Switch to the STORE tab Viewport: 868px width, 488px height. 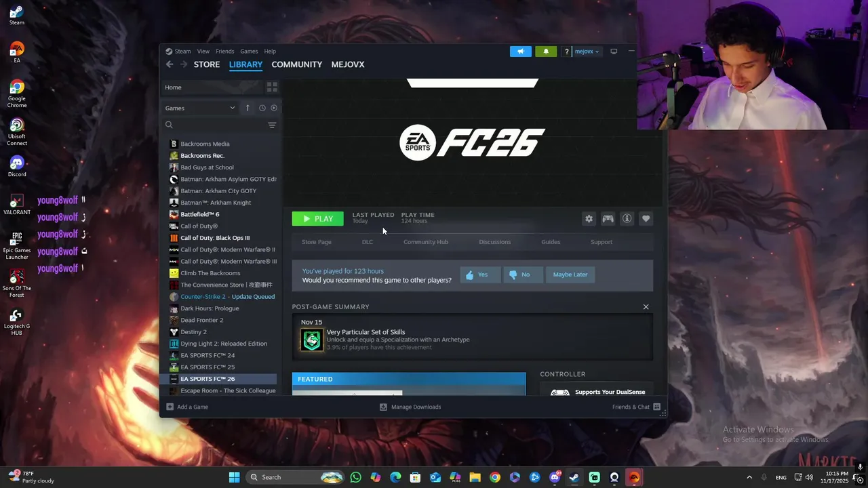(207, 64)
